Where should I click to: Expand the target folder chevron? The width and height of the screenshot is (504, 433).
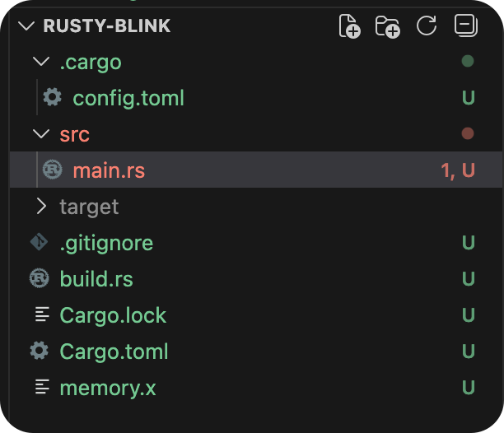tap(40, 207)
